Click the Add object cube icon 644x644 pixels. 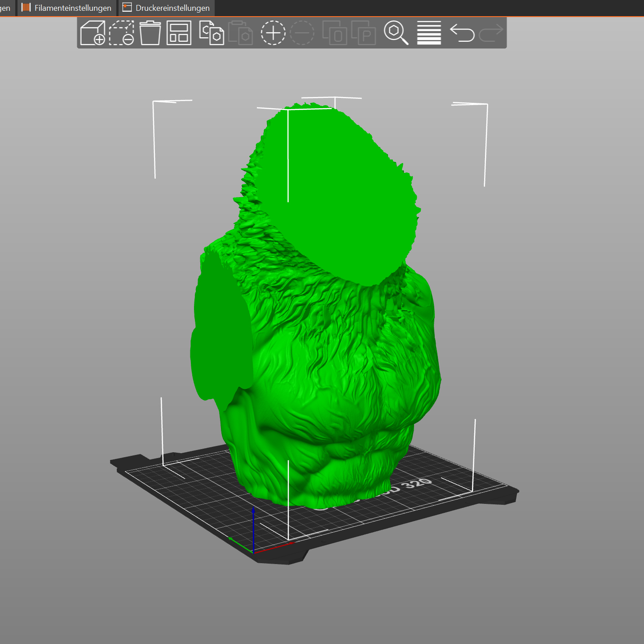(93, 33)
